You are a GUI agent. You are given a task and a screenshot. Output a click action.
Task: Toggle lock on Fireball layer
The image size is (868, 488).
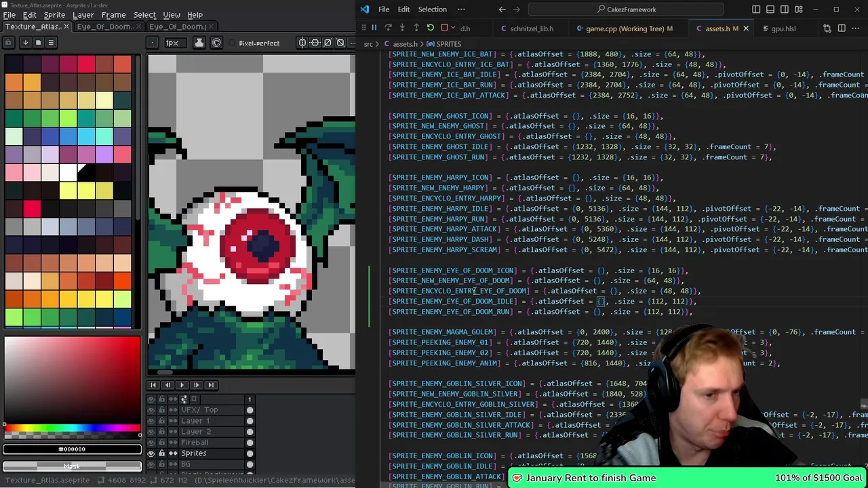(161, 443)
